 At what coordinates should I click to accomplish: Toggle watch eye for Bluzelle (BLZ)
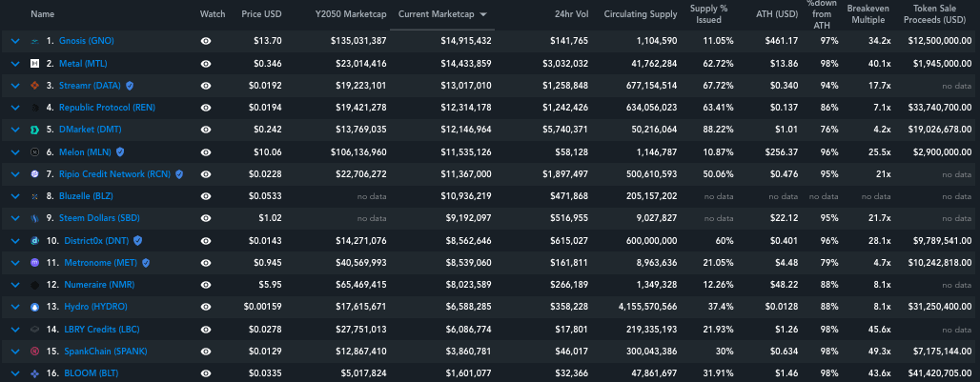coord(206,196)
